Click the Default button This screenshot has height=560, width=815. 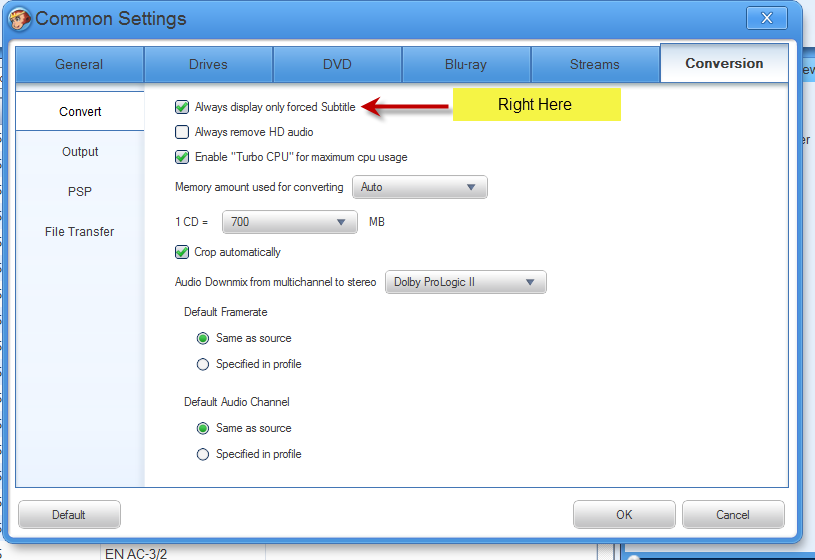69,515
